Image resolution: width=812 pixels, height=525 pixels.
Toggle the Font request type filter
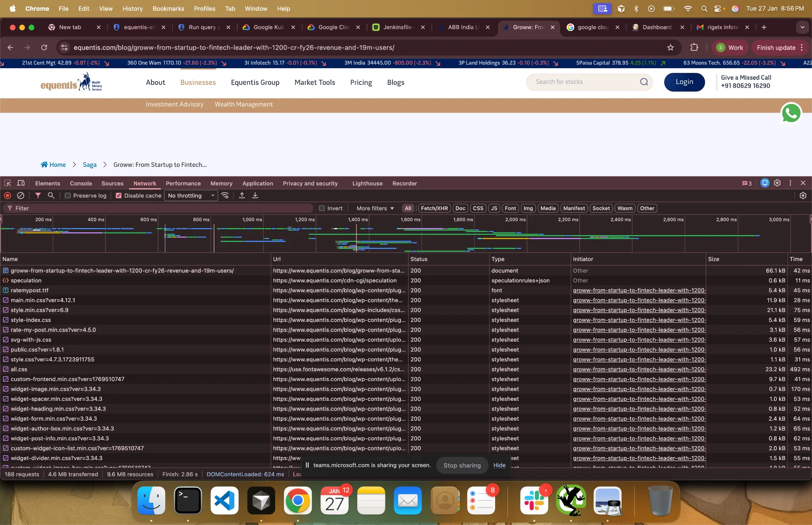[x=510, y=208]
